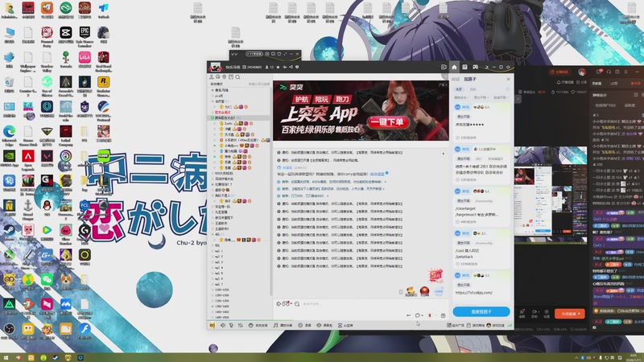Open the member person icon above channel tree
The image size is (644, 362).
(x=212, y=77)
